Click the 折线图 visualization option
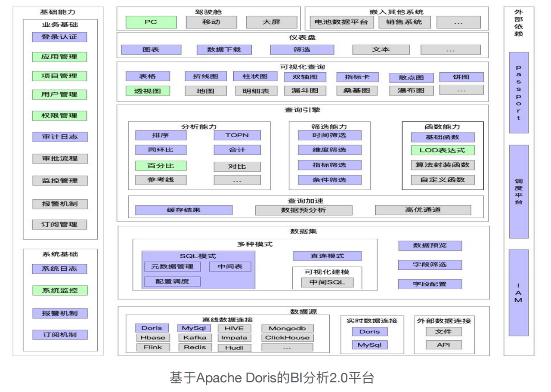 205,76
